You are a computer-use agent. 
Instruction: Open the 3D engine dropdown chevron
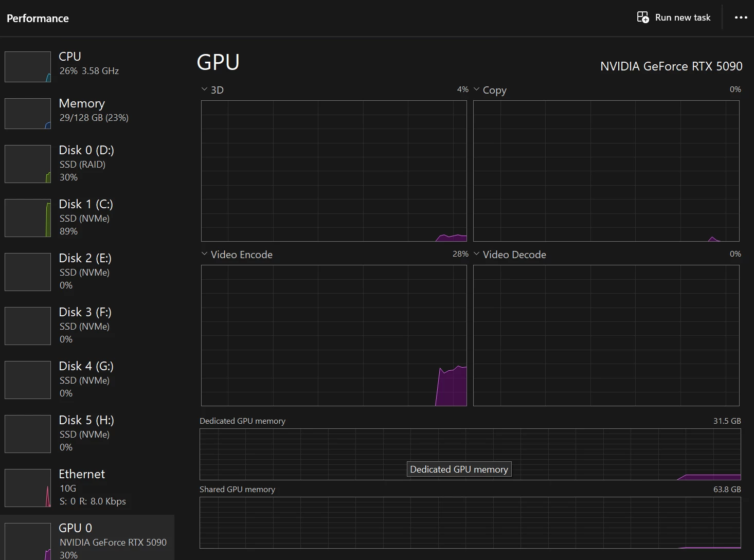(x=204, y=89)
